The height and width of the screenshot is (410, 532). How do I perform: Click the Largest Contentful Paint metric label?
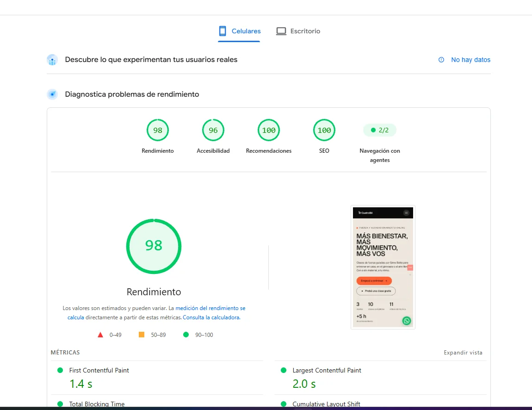[x=327, y=370]
